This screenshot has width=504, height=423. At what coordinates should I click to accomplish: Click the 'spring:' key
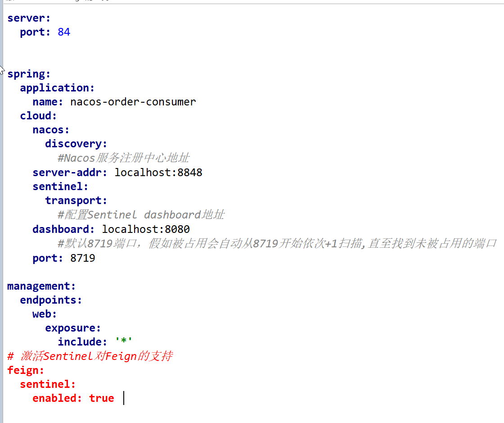tap(29, 74)
